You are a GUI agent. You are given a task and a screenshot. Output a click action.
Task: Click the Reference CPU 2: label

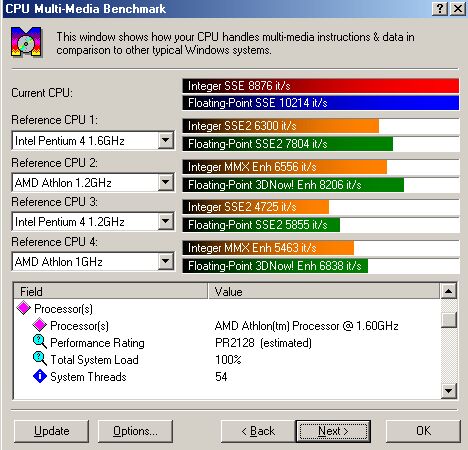[x=55, y=163]
